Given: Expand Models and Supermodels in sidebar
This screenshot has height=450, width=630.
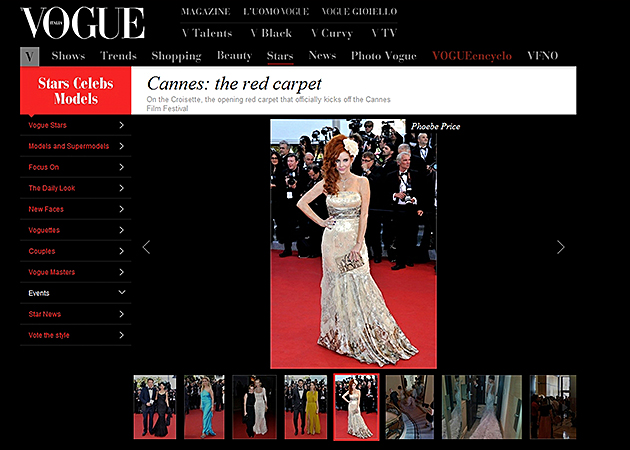Looking at the screenshot, I should tap(121, 146).
